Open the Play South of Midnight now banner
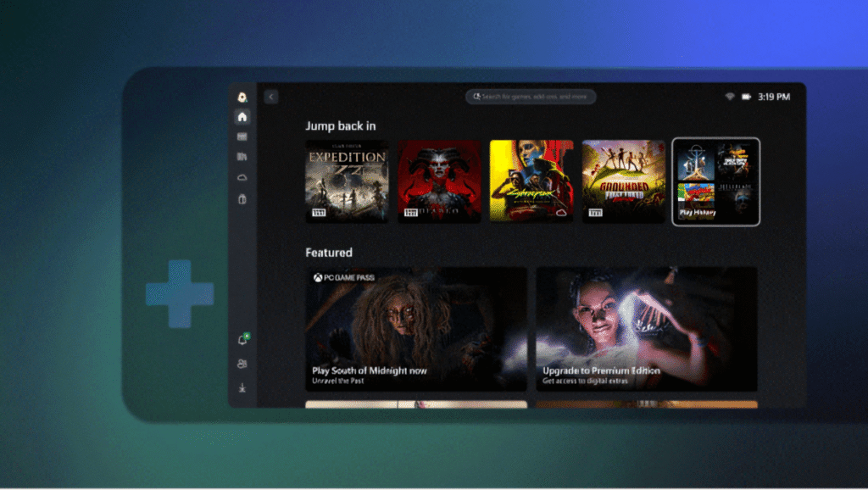868x490 pixels. click(x=416, y=329)
